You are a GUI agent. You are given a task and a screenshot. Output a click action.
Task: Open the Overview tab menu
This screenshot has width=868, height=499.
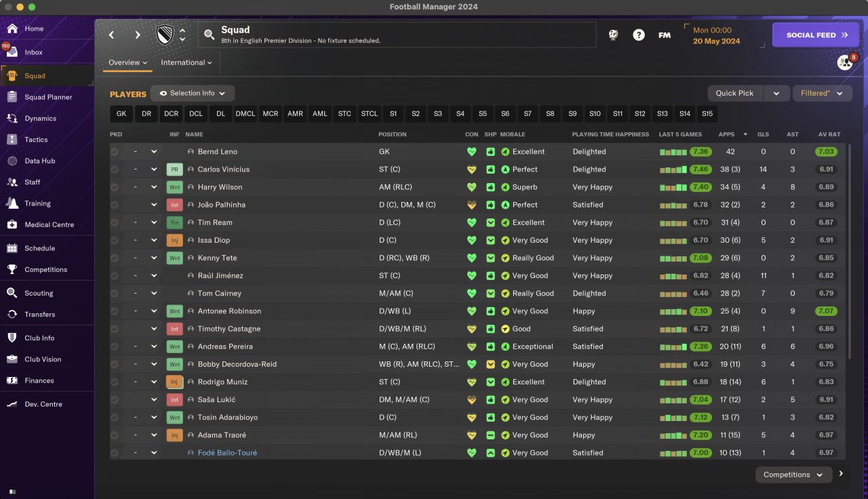coord(127,62)
